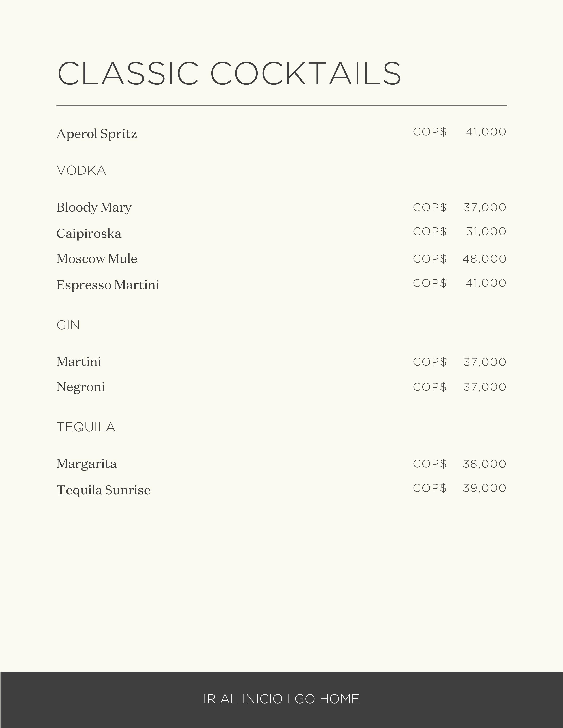
Task: Select the Tequila Sunrise cocktail
Action: 103,490
